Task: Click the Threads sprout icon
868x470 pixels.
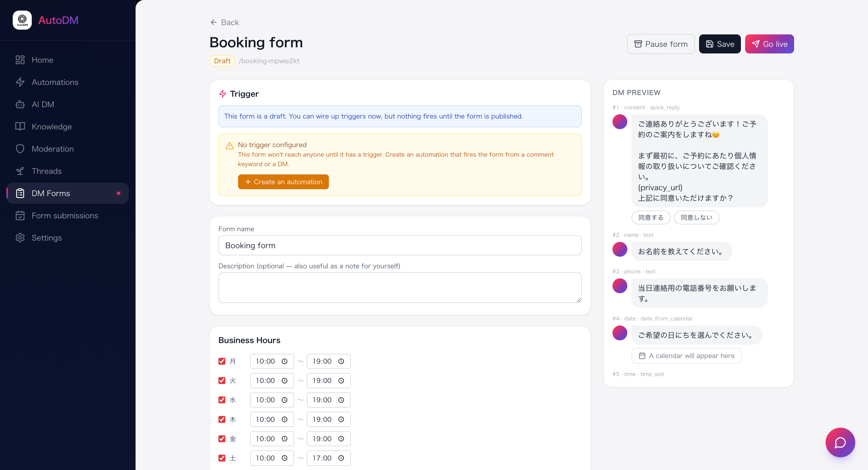Action: pos(20,171)
